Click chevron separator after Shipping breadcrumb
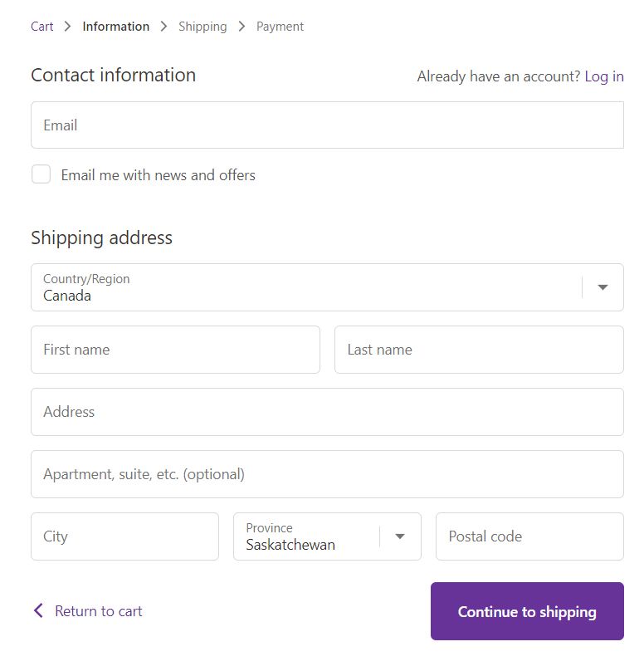Viewport: 644px width, 671px height. [x=242, y=27]
